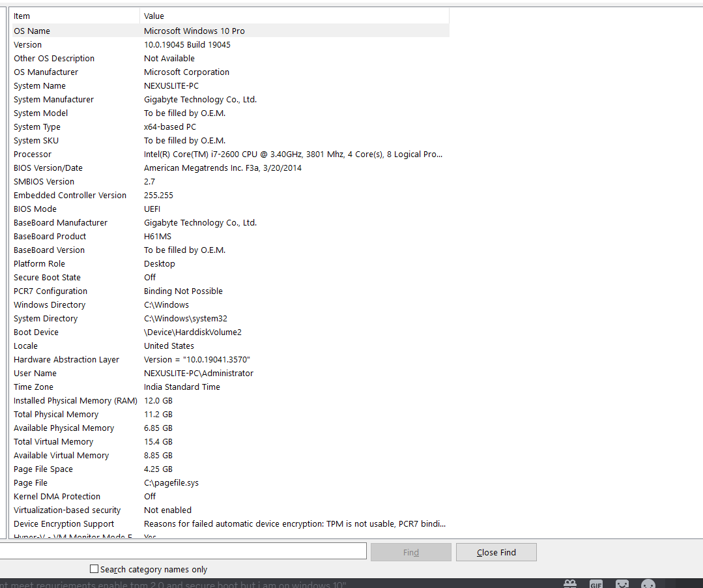Select BaseBoard Version row
The width and height of the screenshot is (703, 588).
pos(229,250)
